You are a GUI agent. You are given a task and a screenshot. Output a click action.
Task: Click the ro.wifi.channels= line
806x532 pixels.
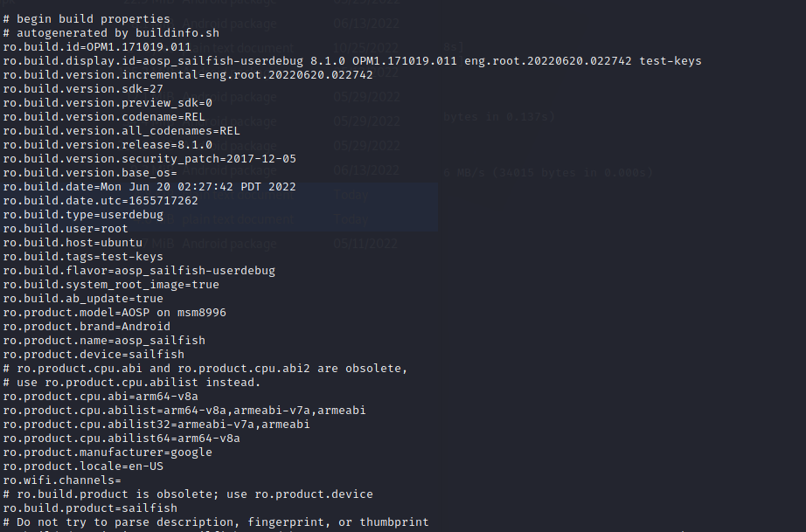tap(62, 480)
